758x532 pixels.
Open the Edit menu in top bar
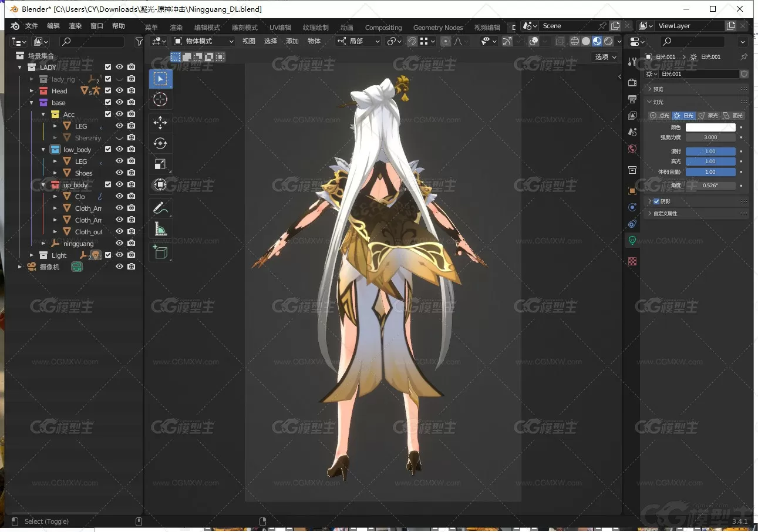coord(53,26)
